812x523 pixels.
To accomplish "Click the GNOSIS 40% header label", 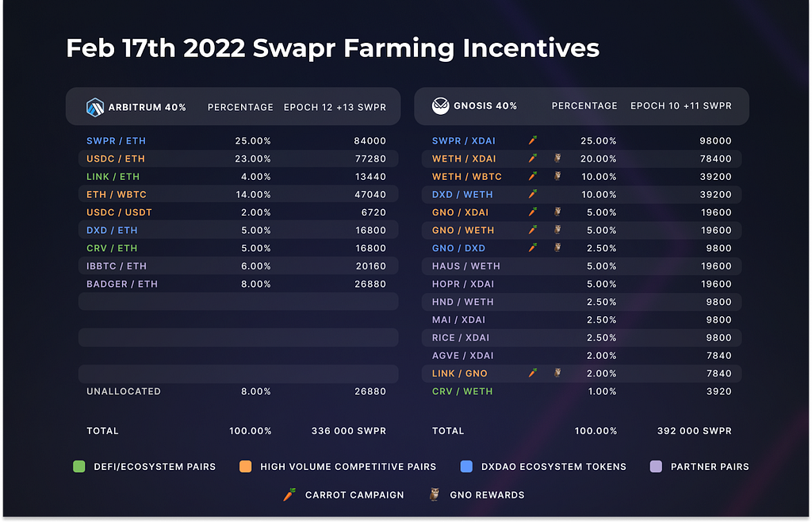I will (485, 105).
